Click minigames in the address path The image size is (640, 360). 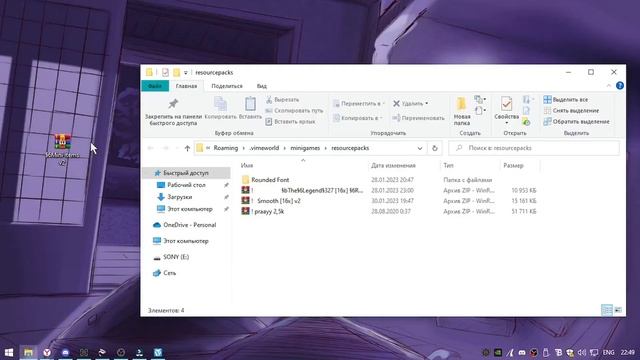[x=305, y=148]
